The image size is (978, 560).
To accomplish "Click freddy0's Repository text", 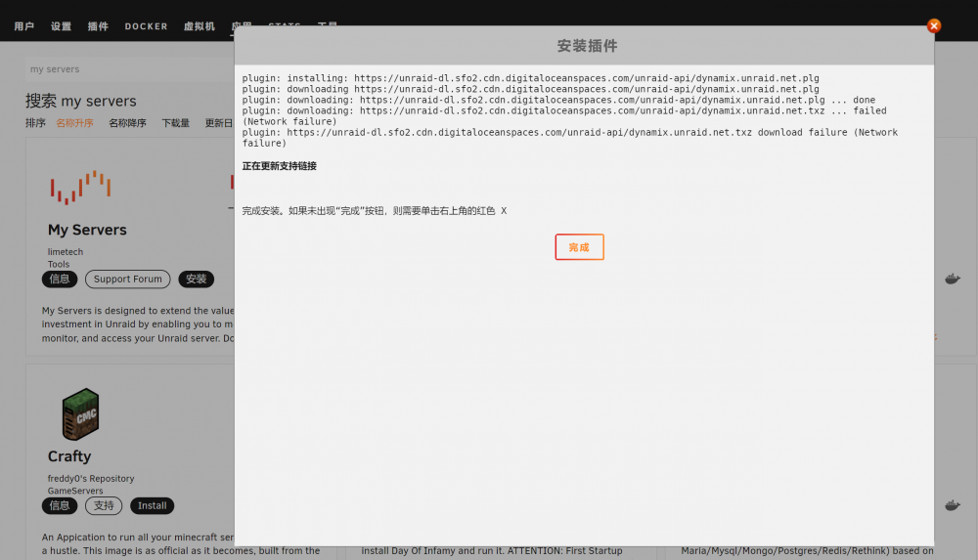I will click(90, 478).
